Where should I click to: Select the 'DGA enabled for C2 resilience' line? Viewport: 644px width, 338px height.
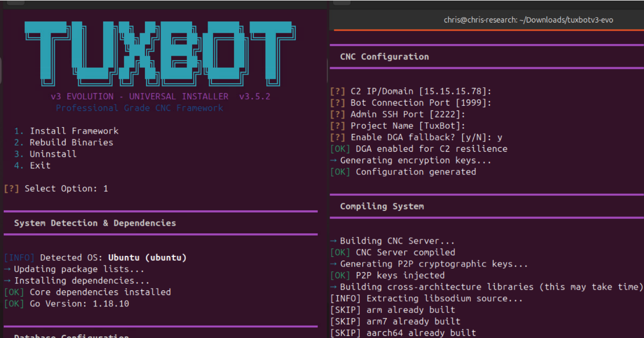[419, 149]
